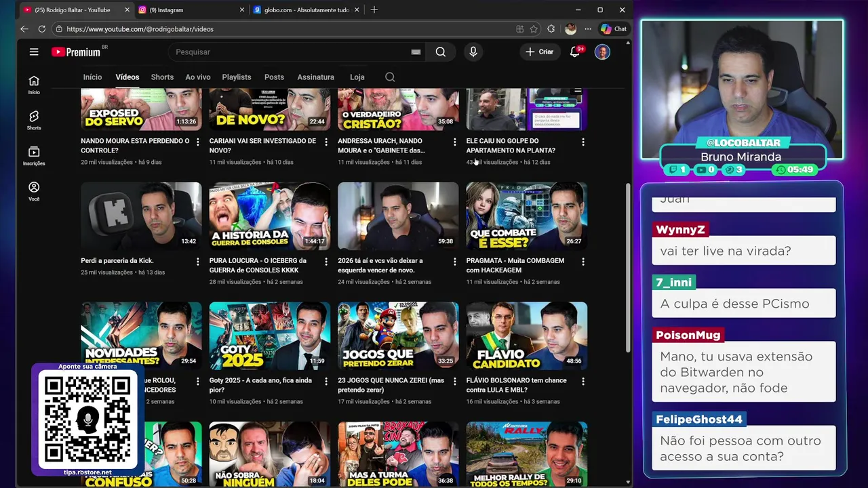Open options for Perdi a parceria da Kick
The height and width of the screenshot is (488, 868).
coord(198,262)
